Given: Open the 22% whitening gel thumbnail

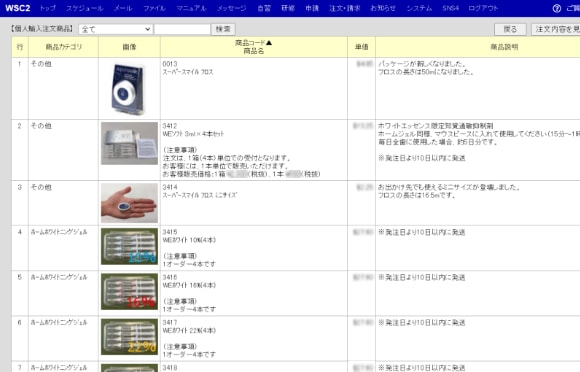Looking at the screenshot, I should (129, 337).
